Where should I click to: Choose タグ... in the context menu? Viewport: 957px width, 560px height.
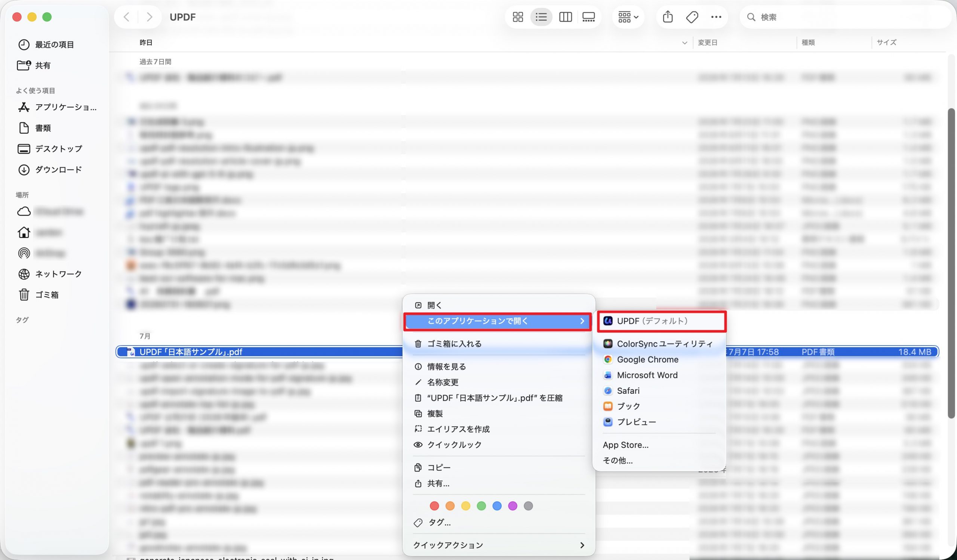pyautogui.click(x=499, y=523)
